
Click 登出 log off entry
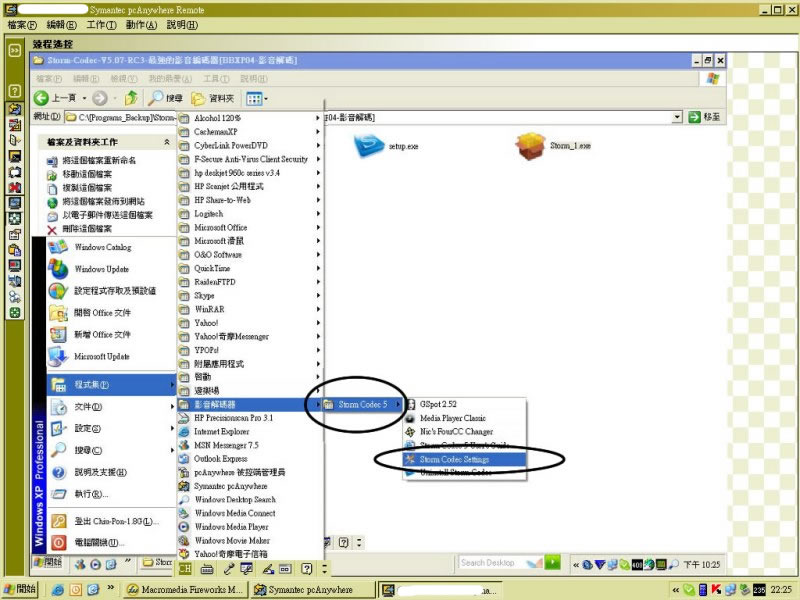point(111,521)
